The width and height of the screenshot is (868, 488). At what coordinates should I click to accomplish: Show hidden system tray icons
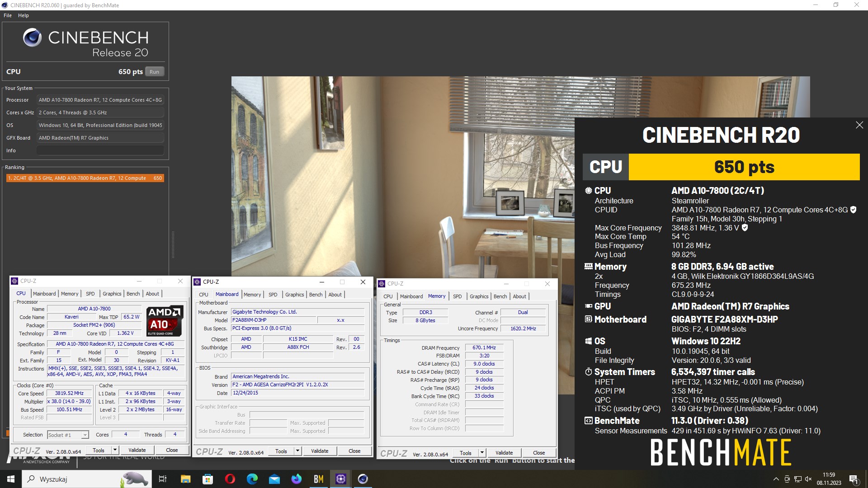coord(776,479)
